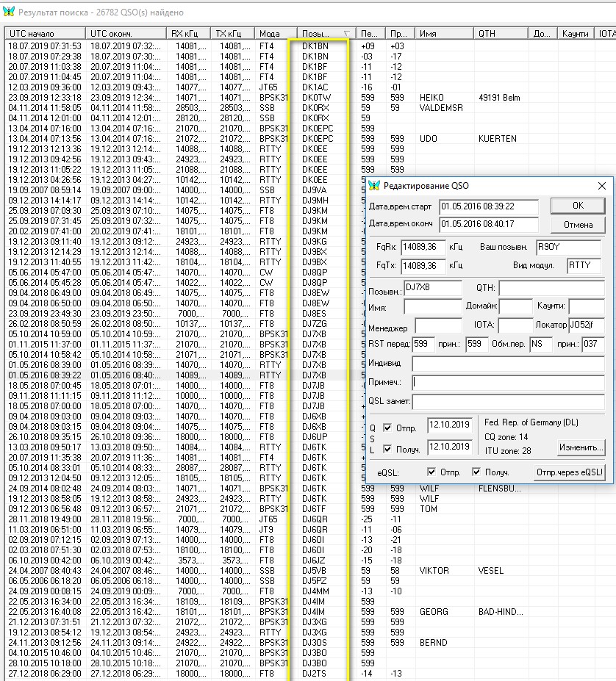The image size is (616, 681).
Task: Toggle the QSL Получ. checkbox
Action: pos(387,448)
